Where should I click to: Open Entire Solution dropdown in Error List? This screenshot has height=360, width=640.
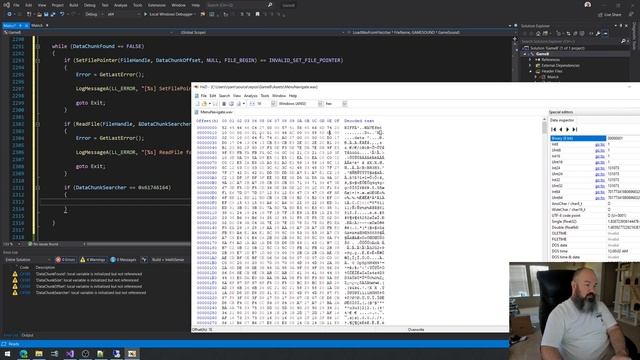(x=28, y=260)
